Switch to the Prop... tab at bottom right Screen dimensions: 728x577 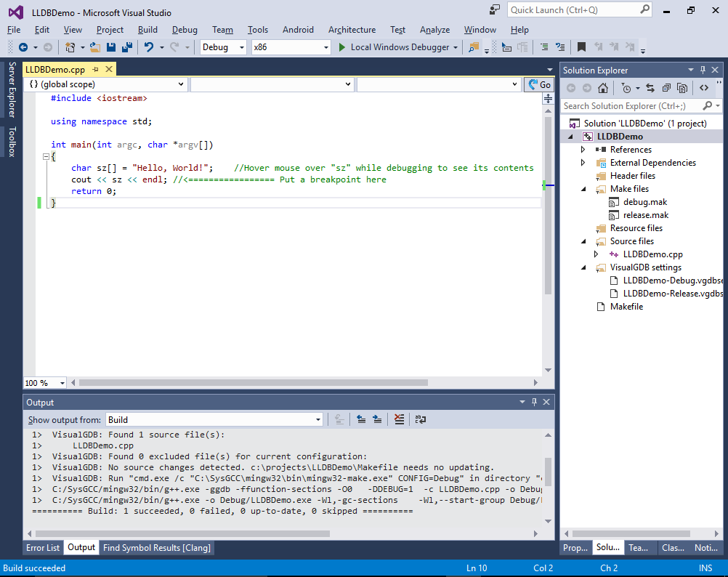[x=575, y=548]
